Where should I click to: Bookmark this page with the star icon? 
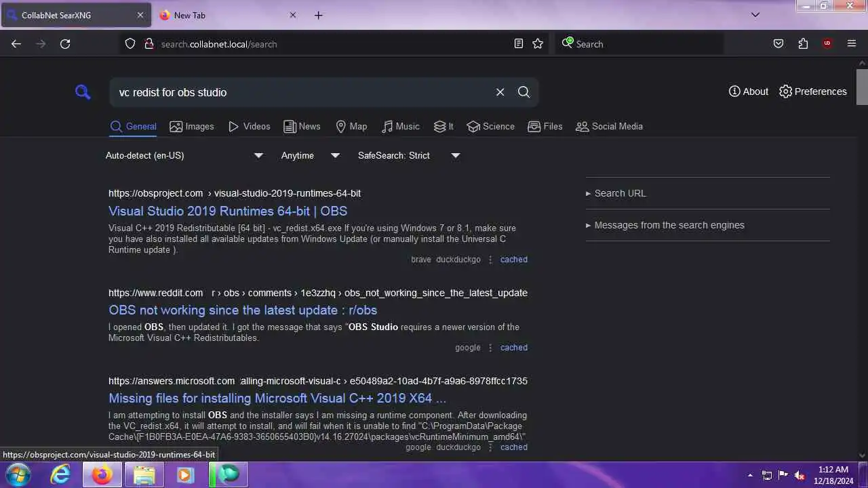(x=538, y=44)
